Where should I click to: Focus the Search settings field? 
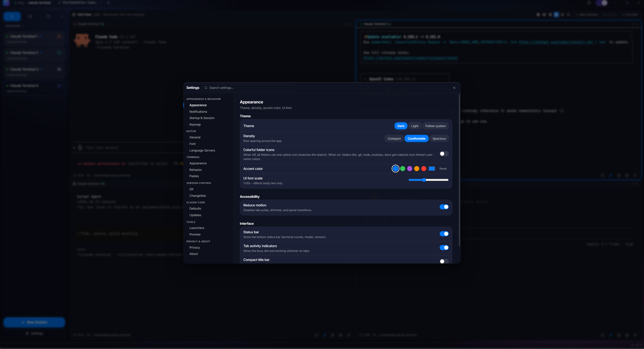[248, 88]
